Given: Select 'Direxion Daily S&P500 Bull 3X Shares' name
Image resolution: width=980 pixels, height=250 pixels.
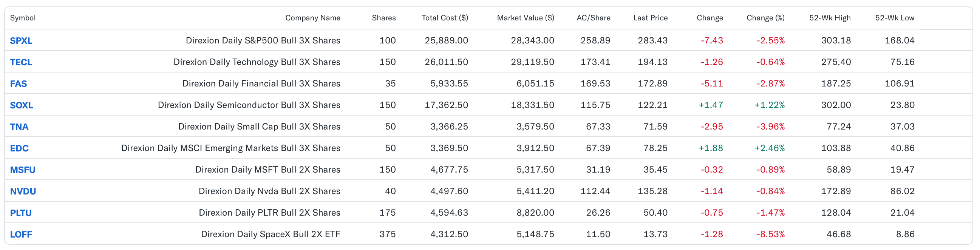Looking at the screenshot, I should point(263,40).
